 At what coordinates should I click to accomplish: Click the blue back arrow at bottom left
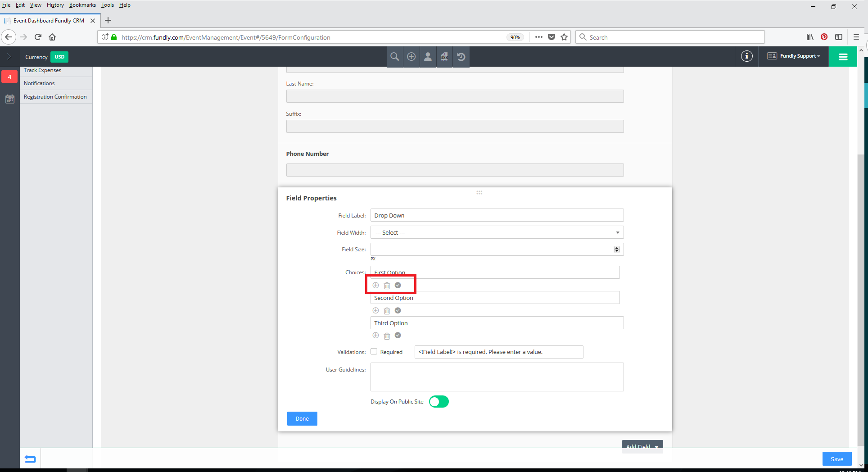coord(30,459)
